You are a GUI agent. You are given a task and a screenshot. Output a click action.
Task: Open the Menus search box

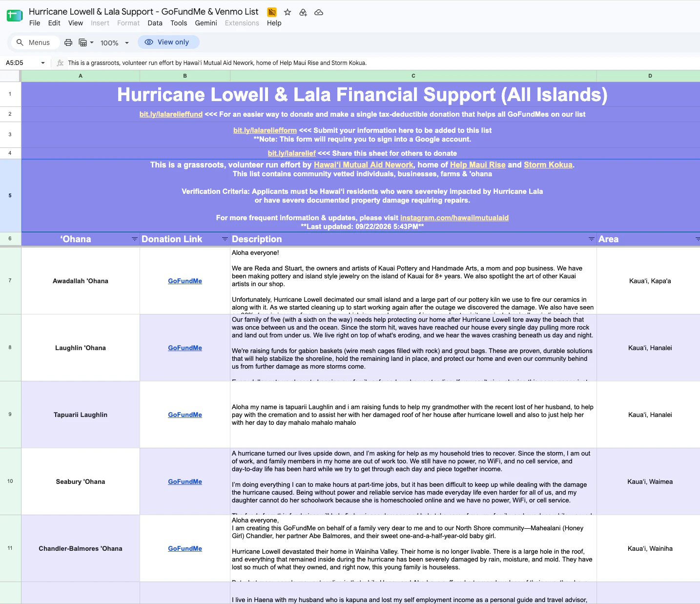tap(35, 42)
